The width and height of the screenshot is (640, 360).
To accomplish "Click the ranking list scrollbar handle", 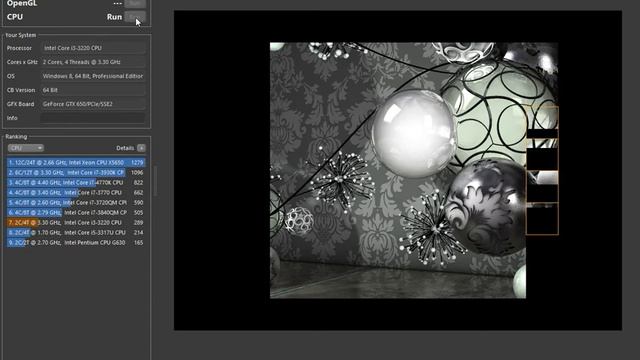I will 155,182.
